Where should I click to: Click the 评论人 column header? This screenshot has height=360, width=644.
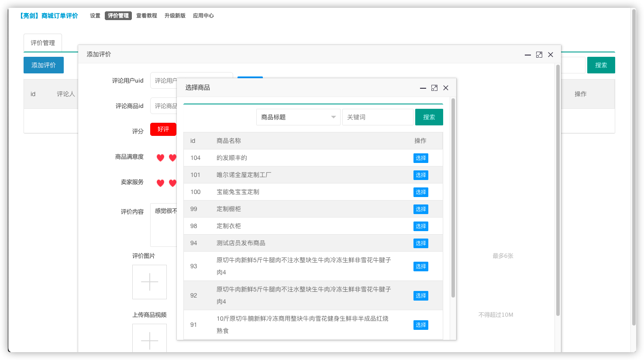66,94
